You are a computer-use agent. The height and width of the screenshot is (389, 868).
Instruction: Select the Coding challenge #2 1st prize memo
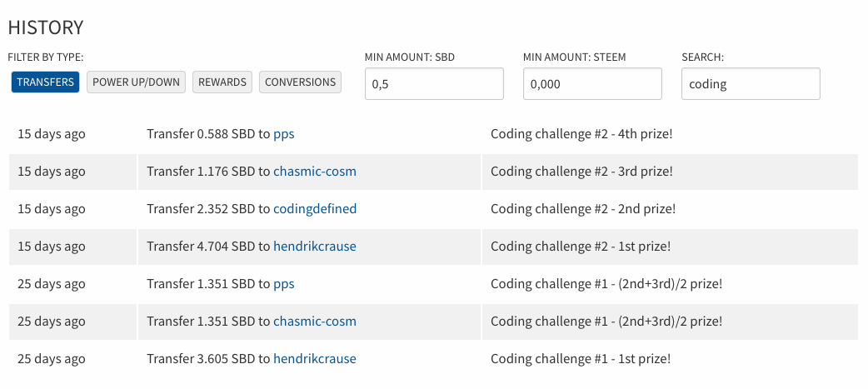pyautogui.click(x=581, y=247)
